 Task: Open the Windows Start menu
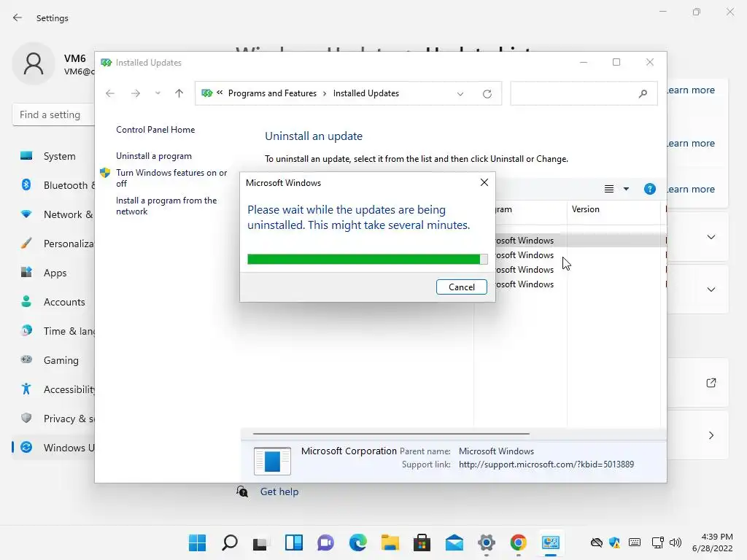point(197,542)
